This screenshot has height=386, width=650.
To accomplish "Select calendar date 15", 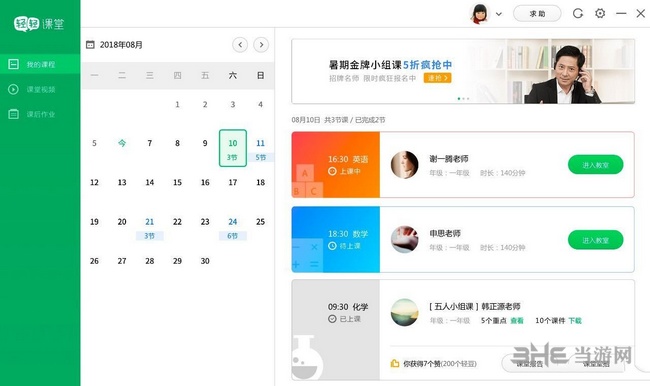I will 177,182.
